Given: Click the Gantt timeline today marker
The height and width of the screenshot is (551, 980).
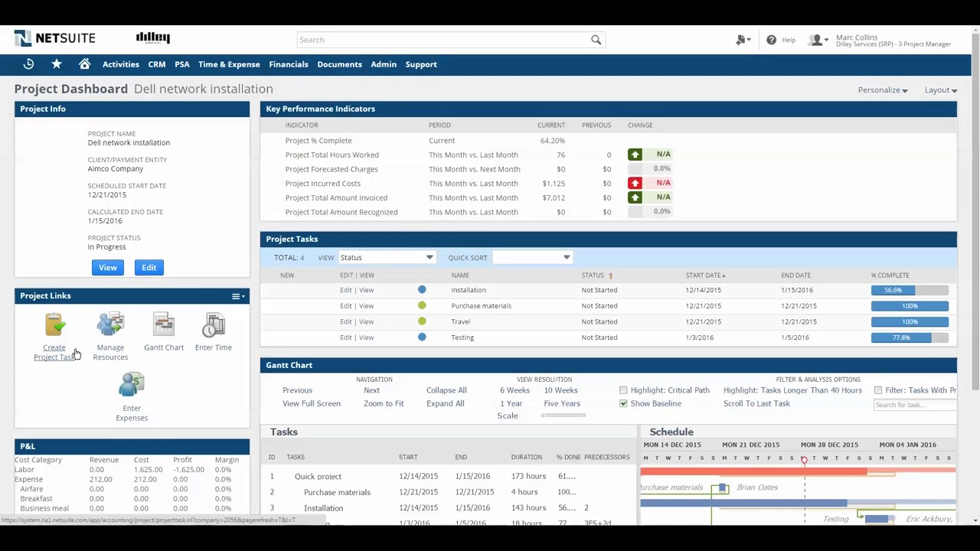Looking at the screenshot, I should click(804, 459).
